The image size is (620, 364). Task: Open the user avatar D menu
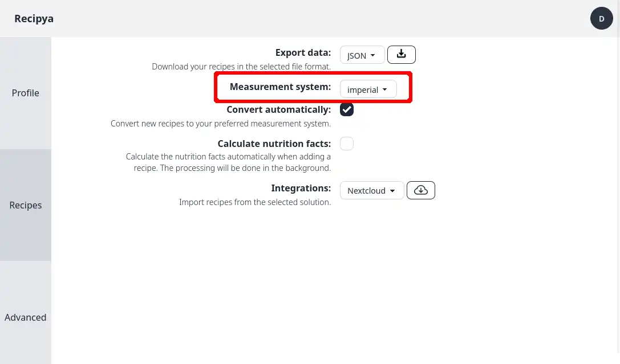tap(601, 18)
